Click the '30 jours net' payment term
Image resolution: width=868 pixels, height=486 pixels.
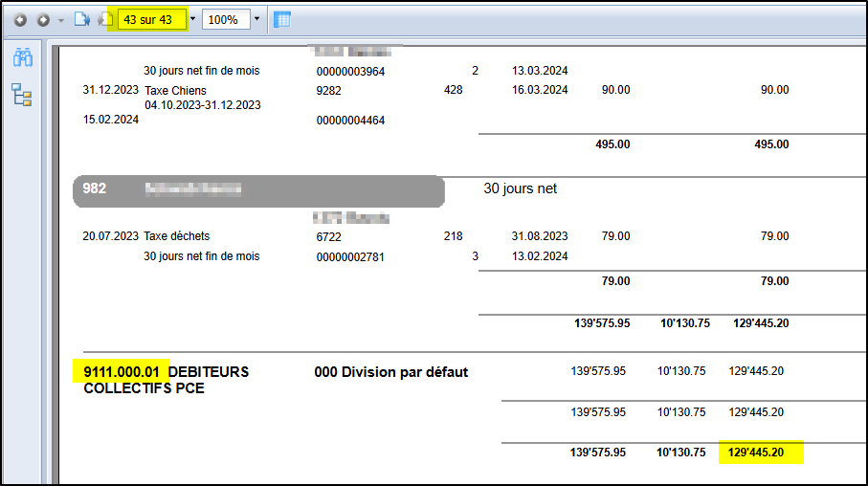(x=521, y=188)
